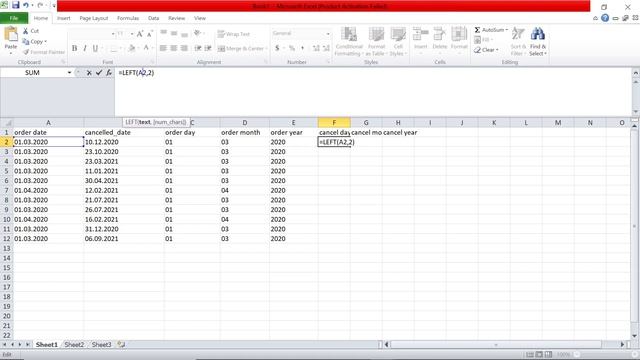Click cell F2 with LEFT formula
640x360 pixels.
click(x=334, y=142)
